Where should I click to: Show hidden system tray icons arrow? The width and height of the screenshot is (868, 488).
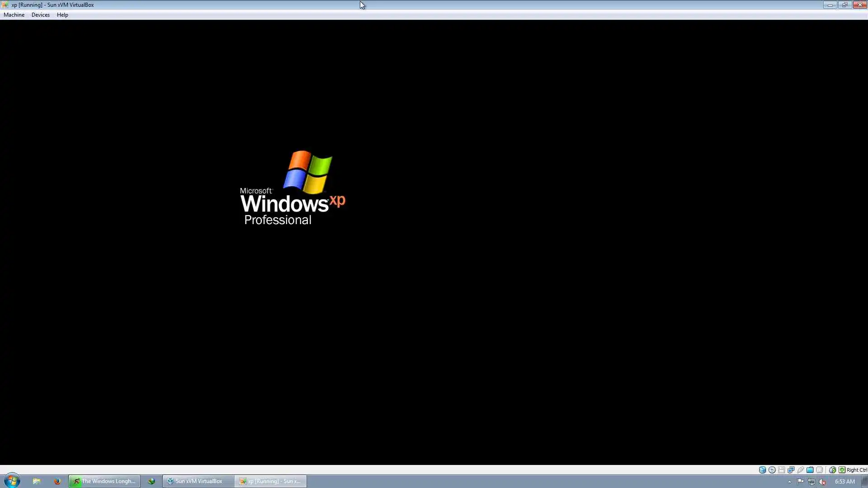point(789,482)
